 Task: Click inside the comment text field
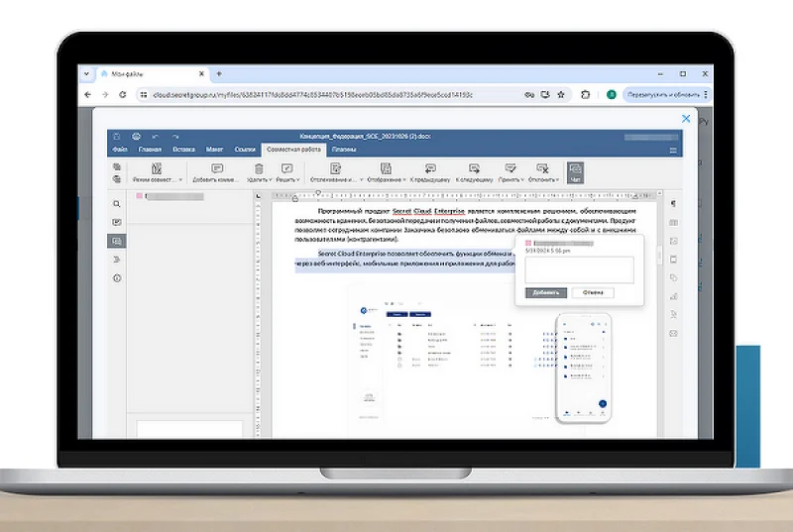coord(580,269)
